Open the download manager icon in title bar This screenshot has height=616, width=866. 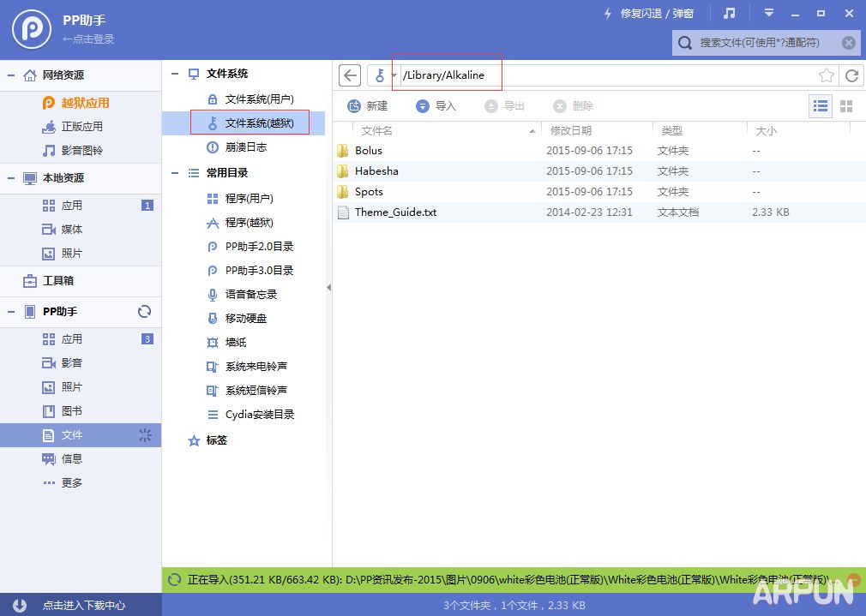(769, 13)
